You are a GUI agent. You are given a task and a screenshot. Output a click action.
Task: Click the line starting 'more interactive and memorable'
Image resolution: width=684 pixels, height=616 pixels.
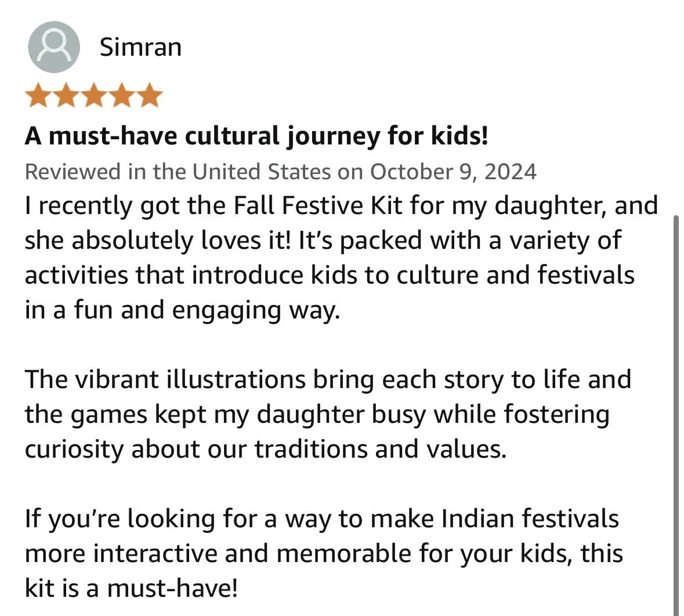pyautogui.click(x=323, y=553)
